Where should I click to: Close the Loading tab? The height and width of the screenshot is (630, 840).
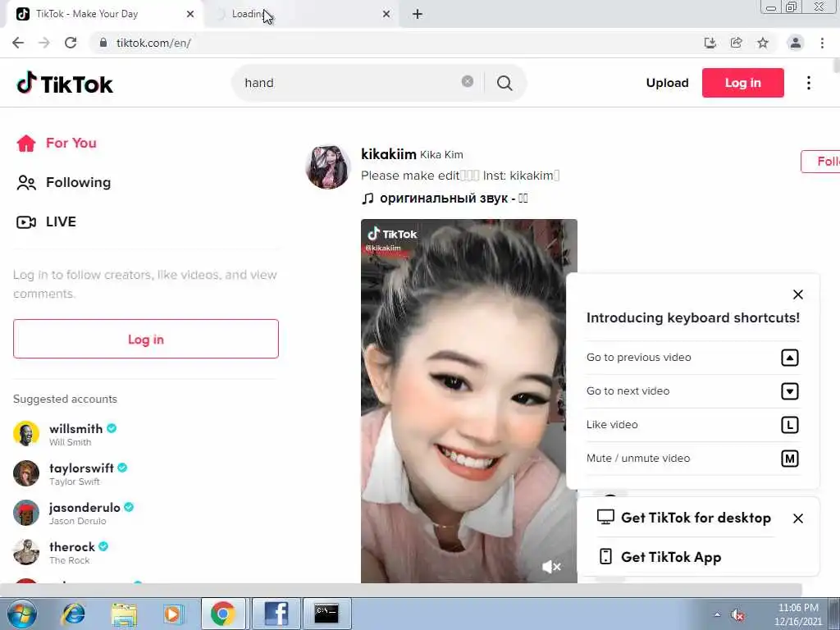[x=386, y=15]
